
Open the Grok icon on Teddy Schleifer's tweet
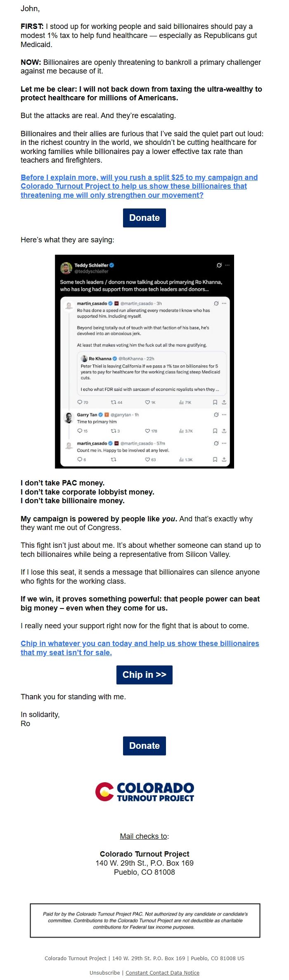218,265
